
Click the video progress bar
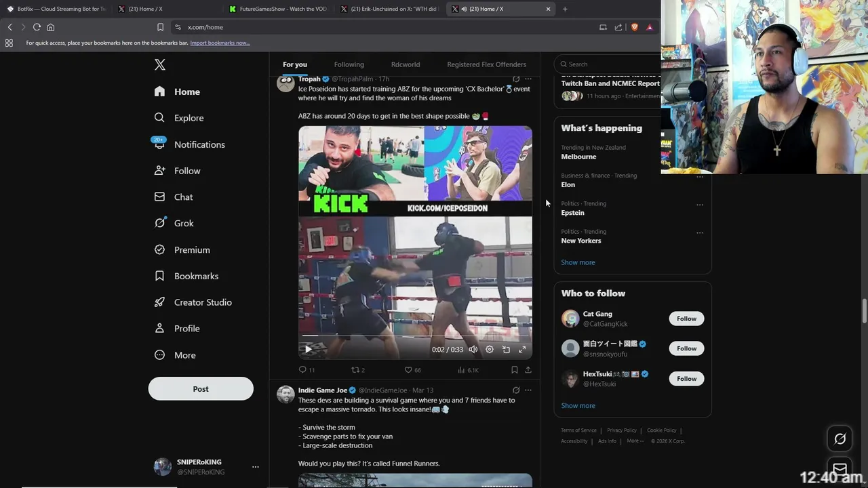click(x=415, y=335)
